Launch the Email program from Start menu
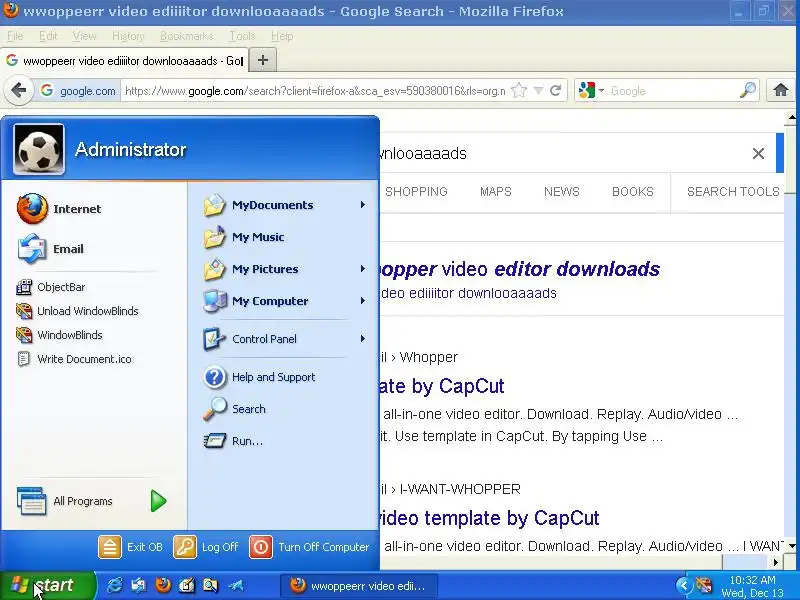800x600 pixels. (x=51, y=249)
